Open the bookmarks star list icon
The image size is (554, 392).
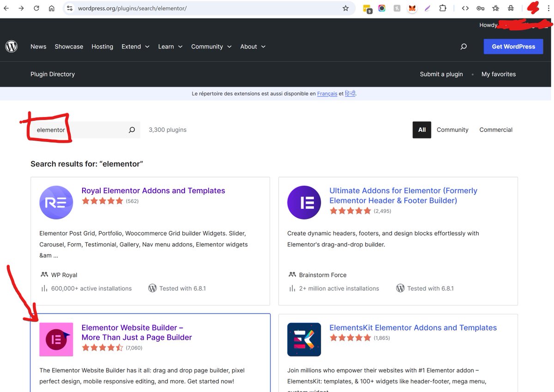(496, 8)
